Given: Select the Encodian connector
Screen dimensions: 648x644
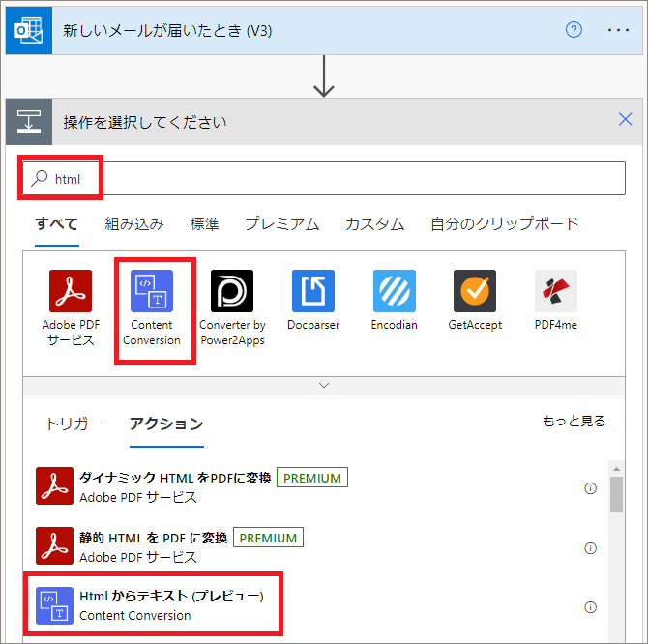Looking at the screenshot, I should (395, 301).
